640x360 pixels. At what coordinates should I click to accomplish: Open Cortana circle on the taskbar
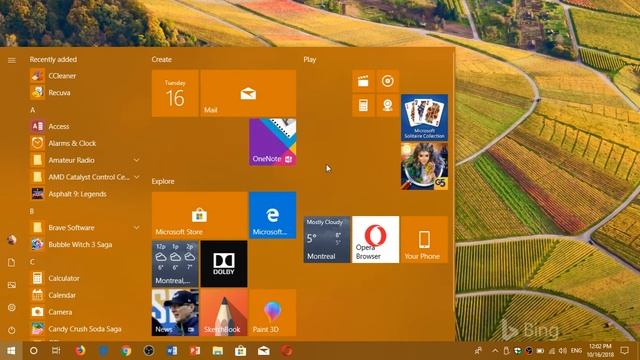[34, 351]
